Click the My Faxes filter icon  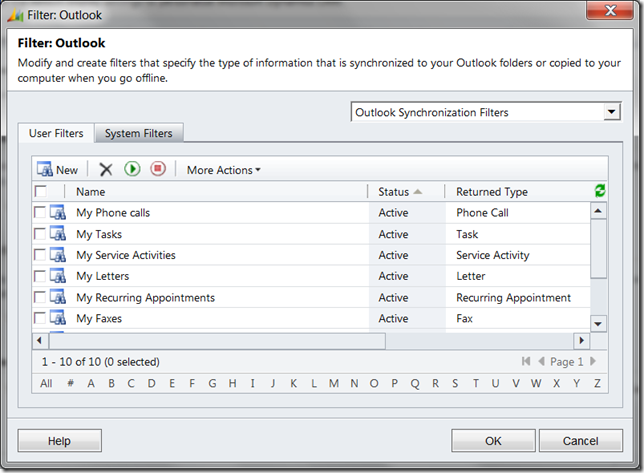tap(58, 318)
